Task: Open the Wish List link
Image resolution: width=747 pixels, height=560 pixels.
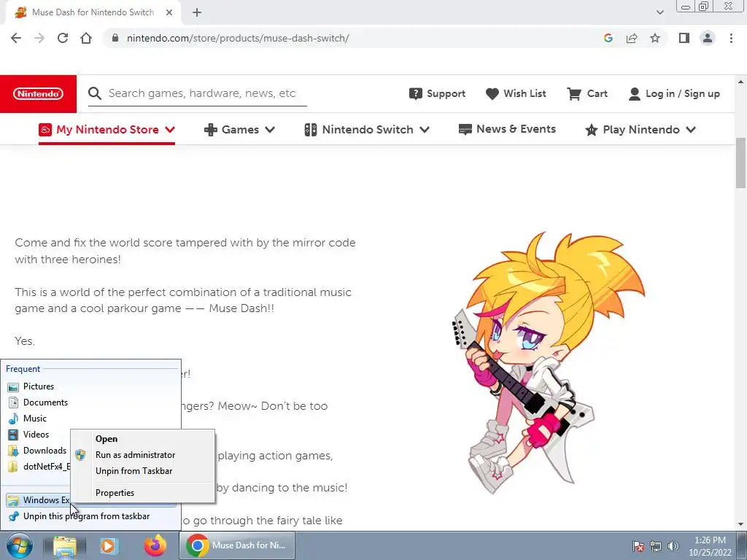Action: click(516, 93)
